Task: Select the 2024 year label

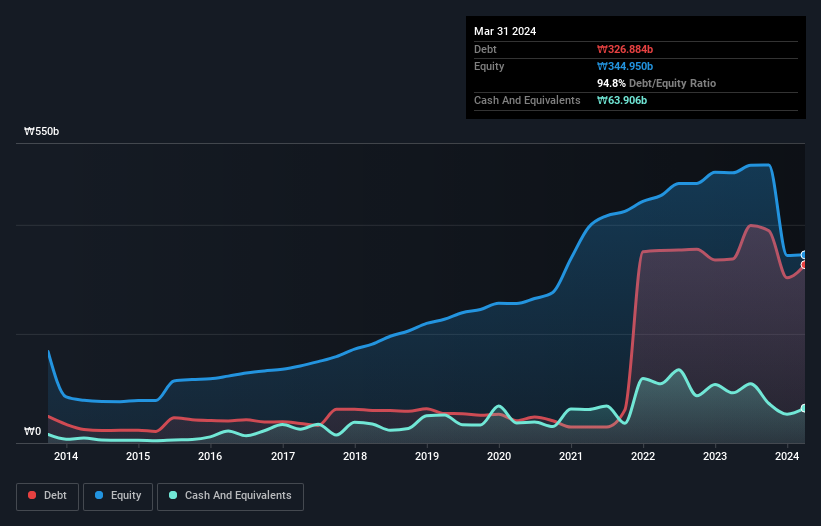Action: (x=787, y=457)
